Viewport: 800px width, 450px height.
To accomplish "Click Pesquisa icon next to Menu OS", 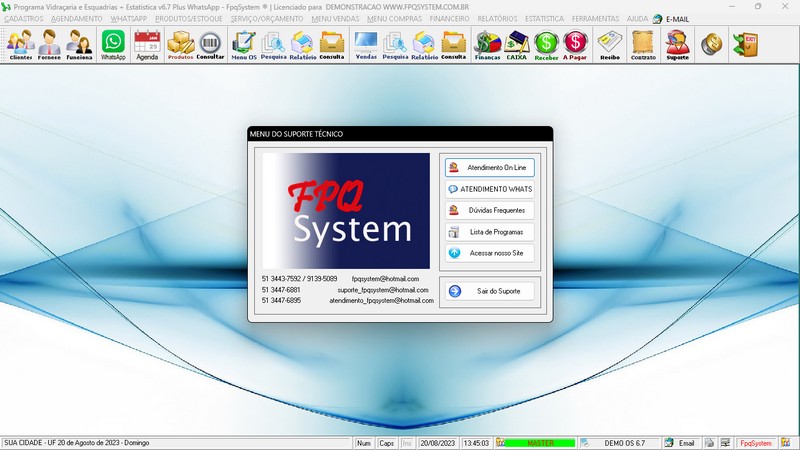I will [273, 45].
